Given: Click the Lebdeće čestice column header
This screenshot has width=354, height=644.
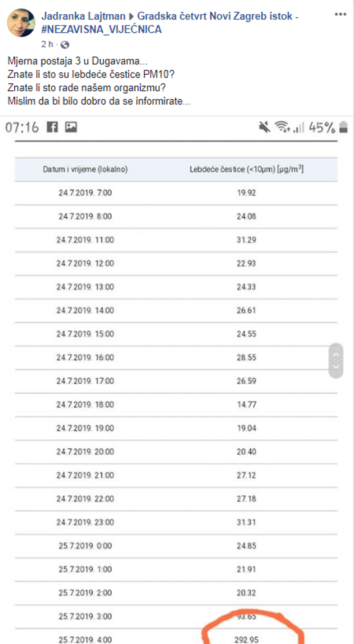Looking at the screenshot, I should [x=246, y=169].
